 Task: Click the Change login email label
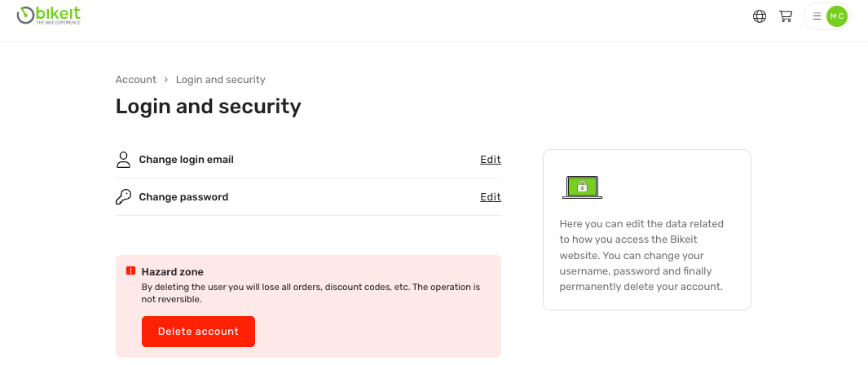[187, 160]
